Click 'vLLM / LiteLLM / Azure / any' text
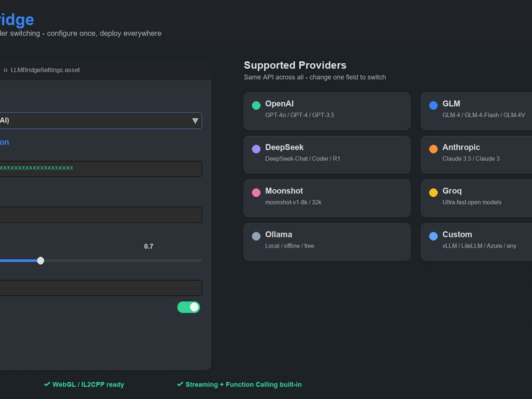532x399 pixels. (479, 245)
